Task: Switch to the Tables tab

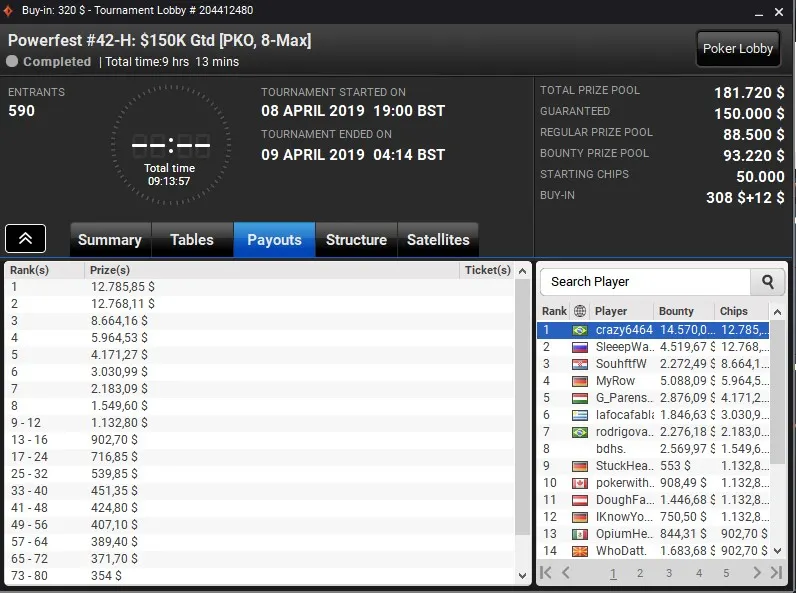Action: [x=192, y=240]
